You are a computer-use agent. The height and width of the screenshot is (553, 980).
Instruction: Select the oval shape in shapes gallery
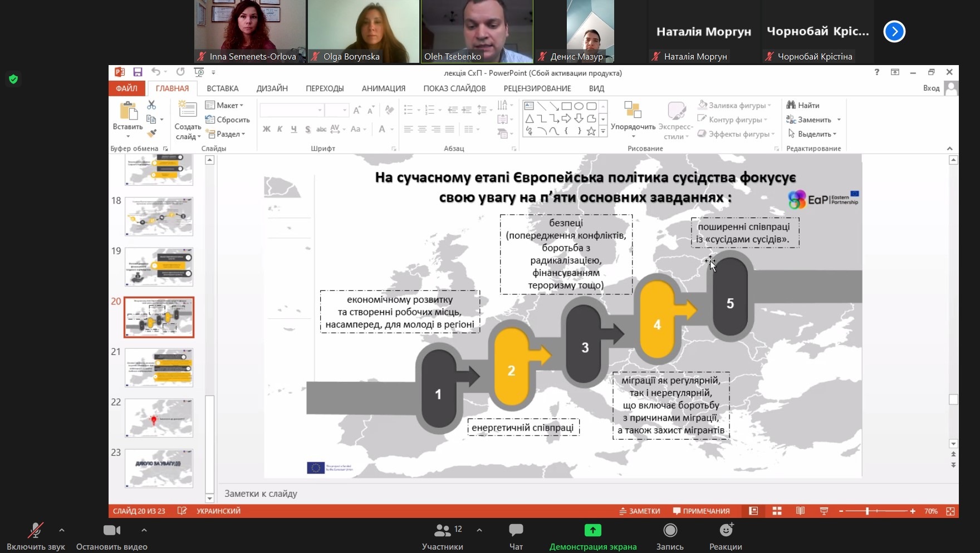[x=579, y=106]
